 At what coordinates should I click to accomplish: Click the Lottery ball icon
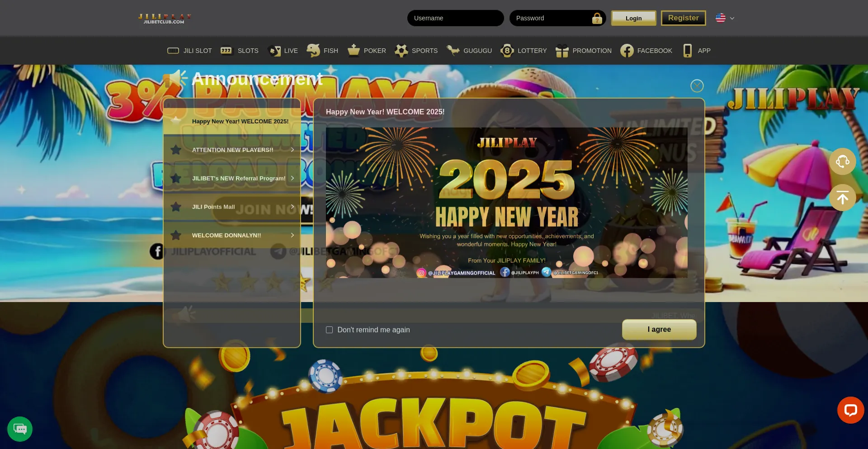507,51
